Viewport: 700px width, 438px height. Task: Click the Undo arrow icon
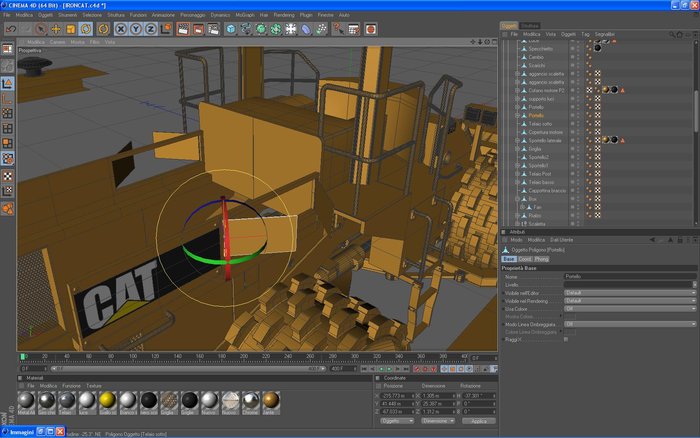click(11, 29)
